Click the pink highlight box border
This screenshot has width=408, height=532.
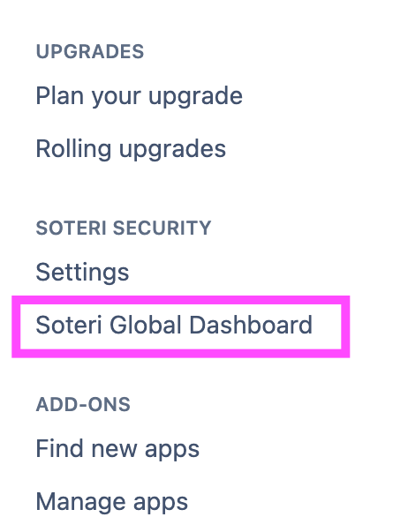click(181, 300)
